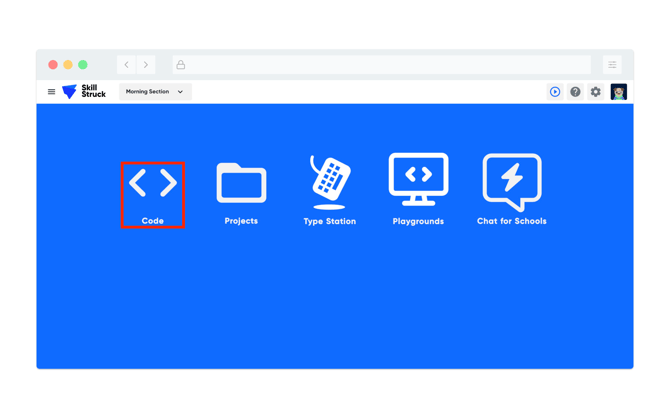Viewport: 670px width, 418px height.
Task: Click the browser forward arrow
Action: point(146,65)
